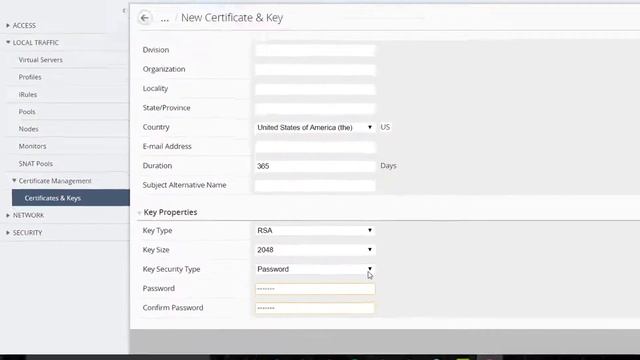Open the Key Security Type dropdown
Screen dimensions: 640x360
[x=315, y=269]
